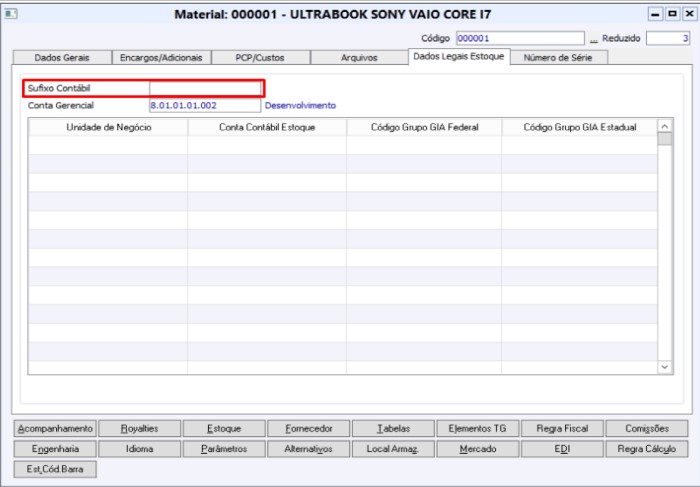Open the Est.Cód.Barra button

(55, 469)
